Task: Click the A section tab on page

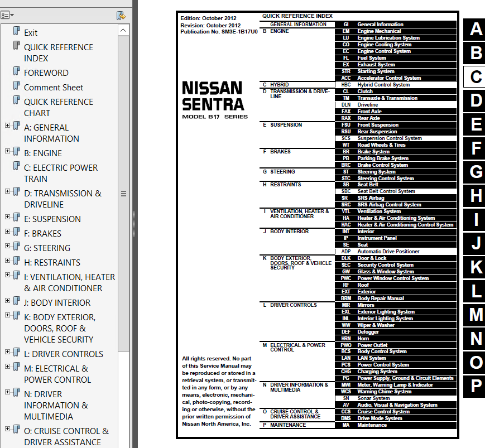Action: pyautogui.click(x=475, y=30)
